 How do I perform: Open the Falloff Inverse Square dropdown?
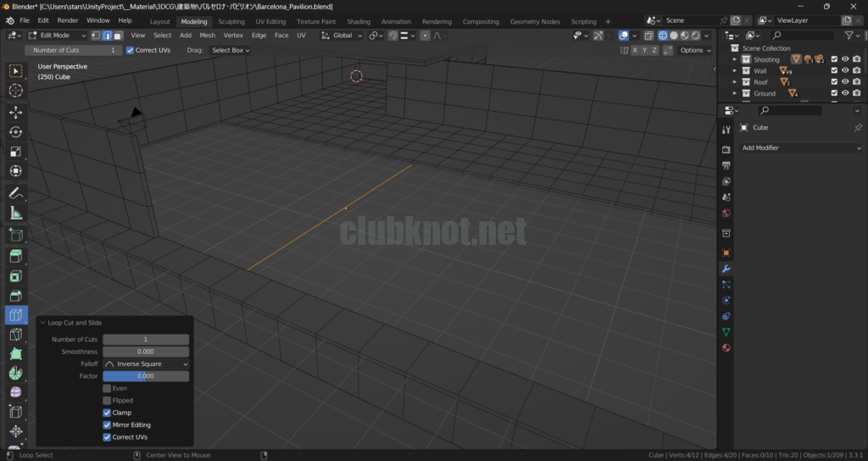click(x=146, y=364)
